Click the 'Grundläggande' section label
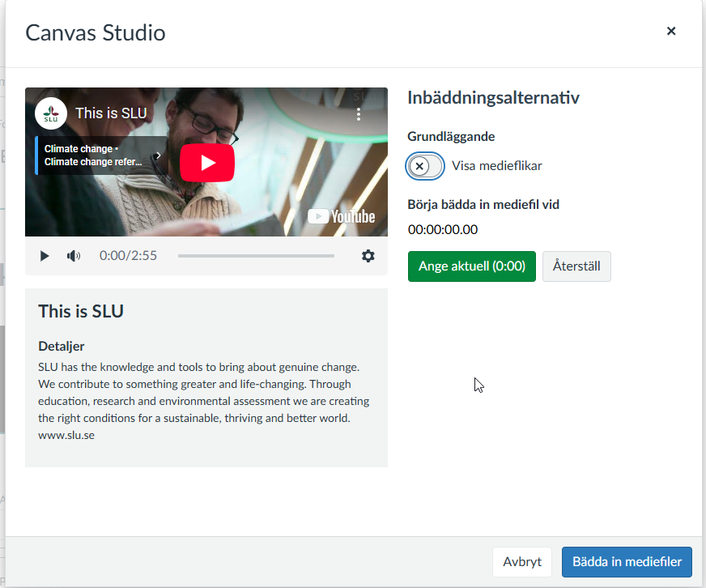 (451, 137)
